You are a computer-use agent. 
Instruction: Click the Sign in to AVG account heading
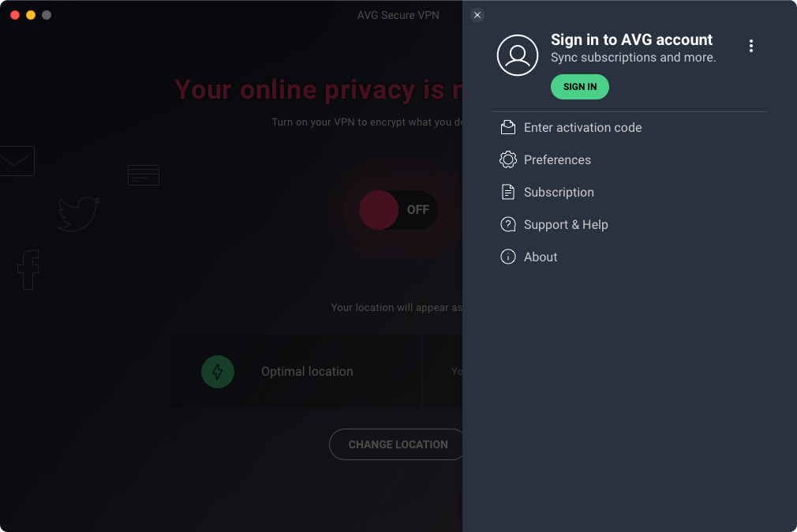pos(631,39)
